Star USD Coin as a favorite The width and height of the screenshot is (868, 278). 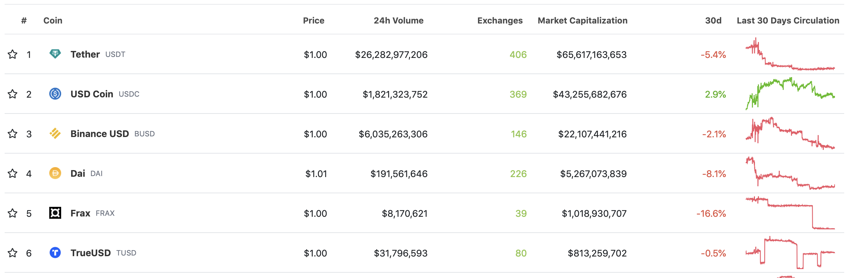[13, 94]
